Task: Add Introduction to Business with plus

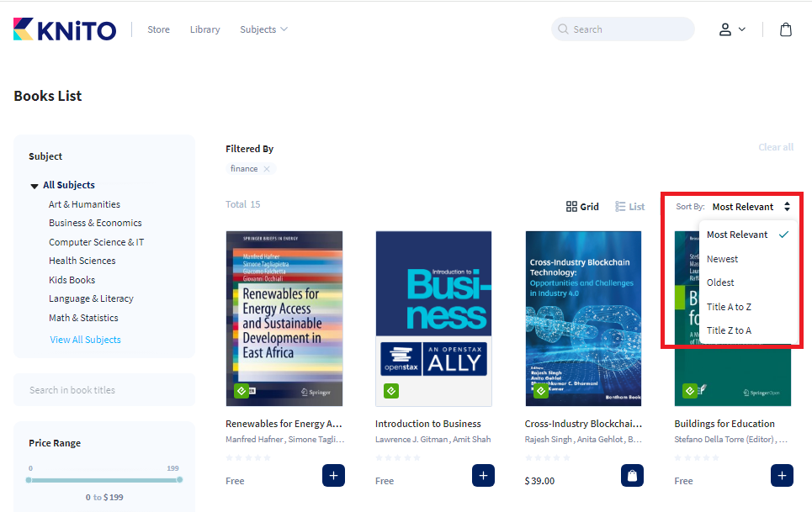Action: (483, 476)
